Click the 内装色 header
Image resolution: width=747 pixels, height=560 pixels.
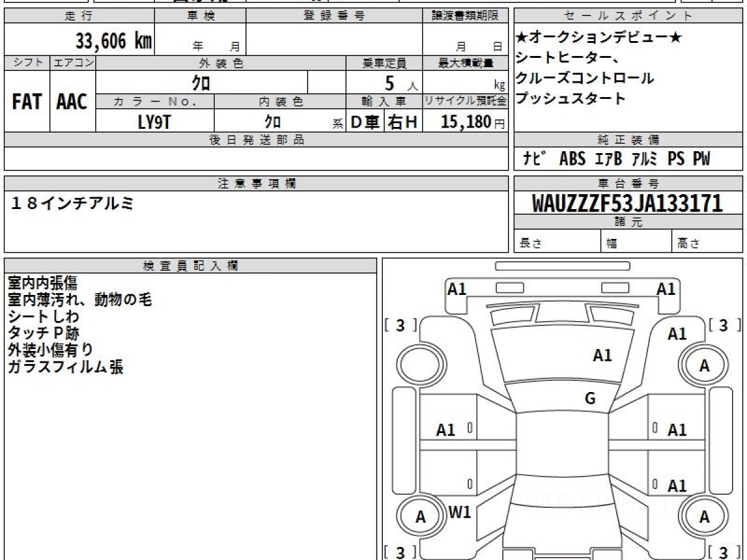tap(280, 101)
